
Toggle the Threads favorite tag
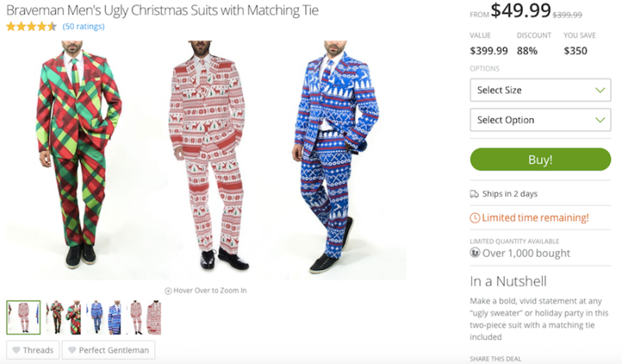click(33, 350)
